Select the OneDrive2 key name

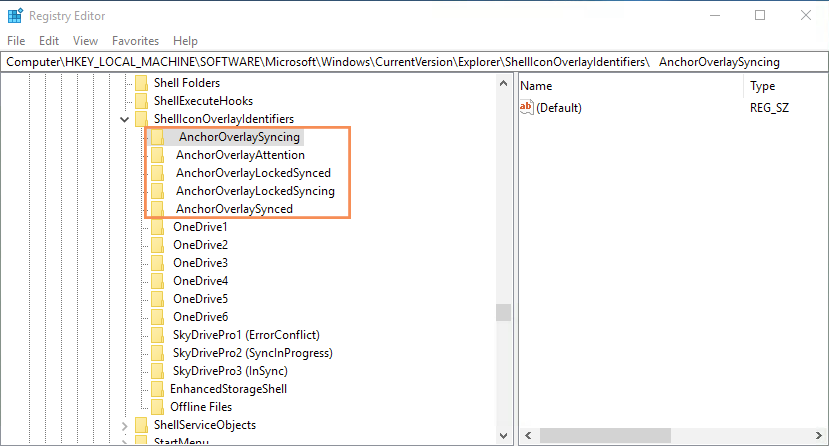click(x=200, y=245)
